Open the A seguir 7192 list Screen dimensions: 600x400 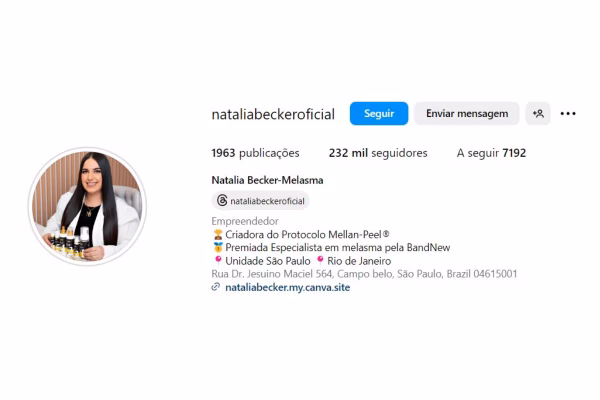(x=491, y=153)
